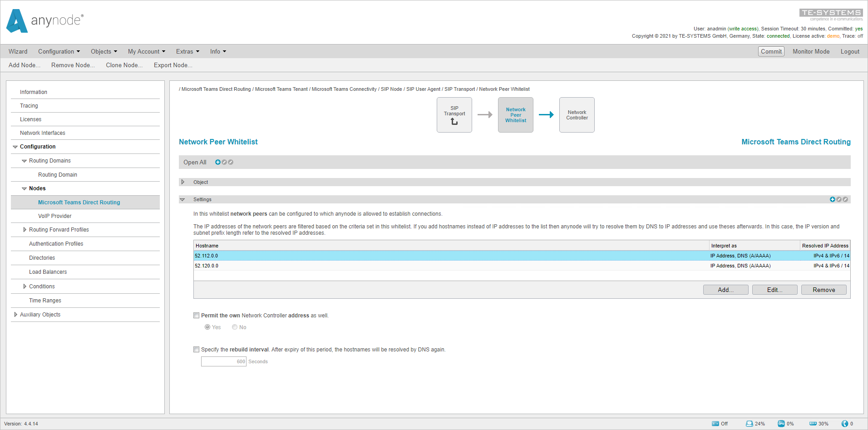Click the blue plus icon beside Open All

[x=218, y=162]
